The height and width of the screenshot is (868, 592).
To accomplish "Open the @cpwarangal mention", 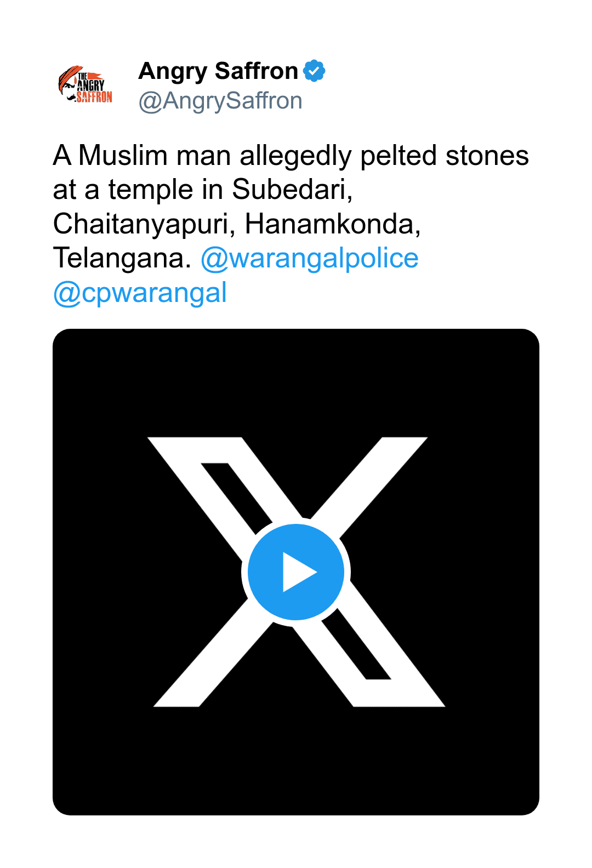I will pyautogui.click(x=140, y=293).
